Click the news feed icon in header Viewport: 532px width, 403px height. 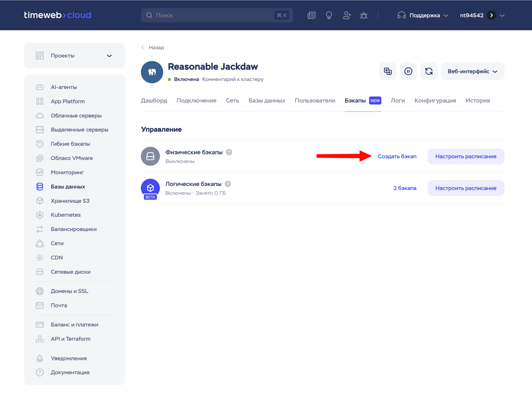pos(311,15)
